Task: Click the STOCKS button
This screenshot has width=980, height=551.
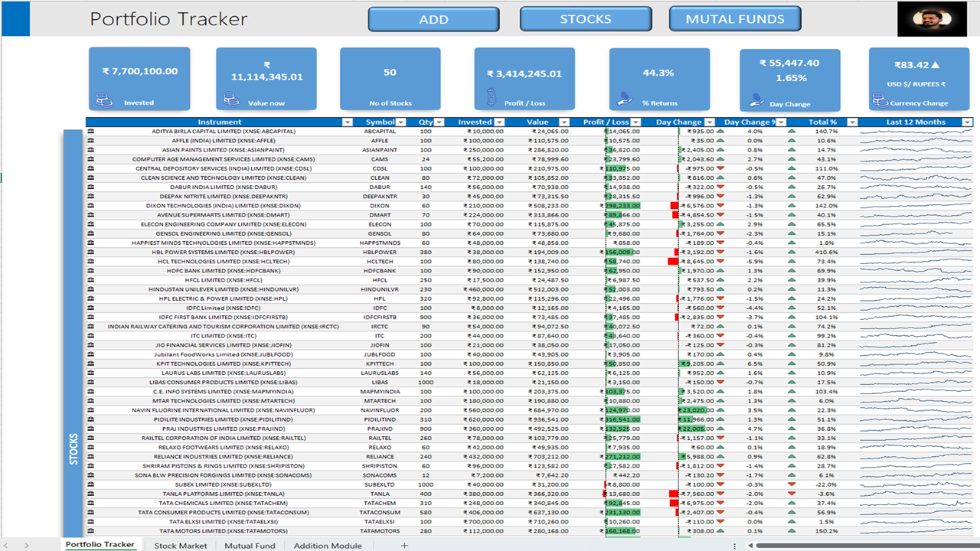Action: tap(586, 19)
